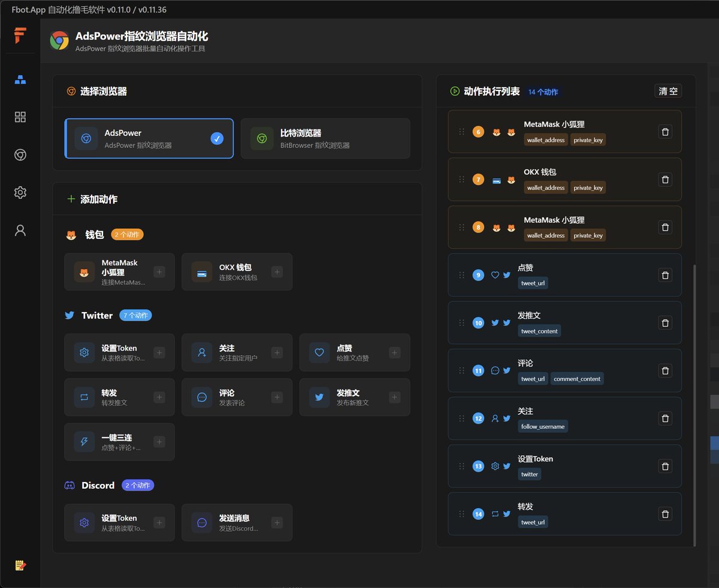This screenshot has width=719, height=588.
Task: Click the twitter tag on action 13
Action: pos(530,474)
